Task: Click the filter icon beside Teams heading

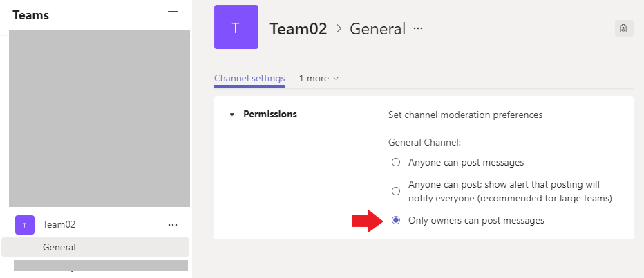Action: pos(173,14)
